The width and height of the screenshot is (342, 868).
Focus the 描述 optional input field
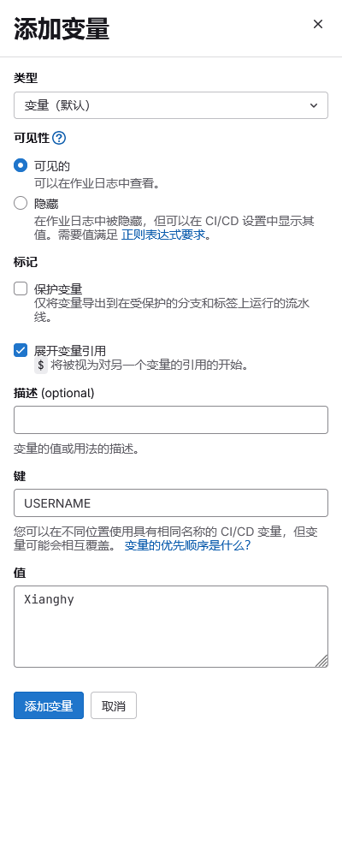pyautogui.click(x=171, y=419)
